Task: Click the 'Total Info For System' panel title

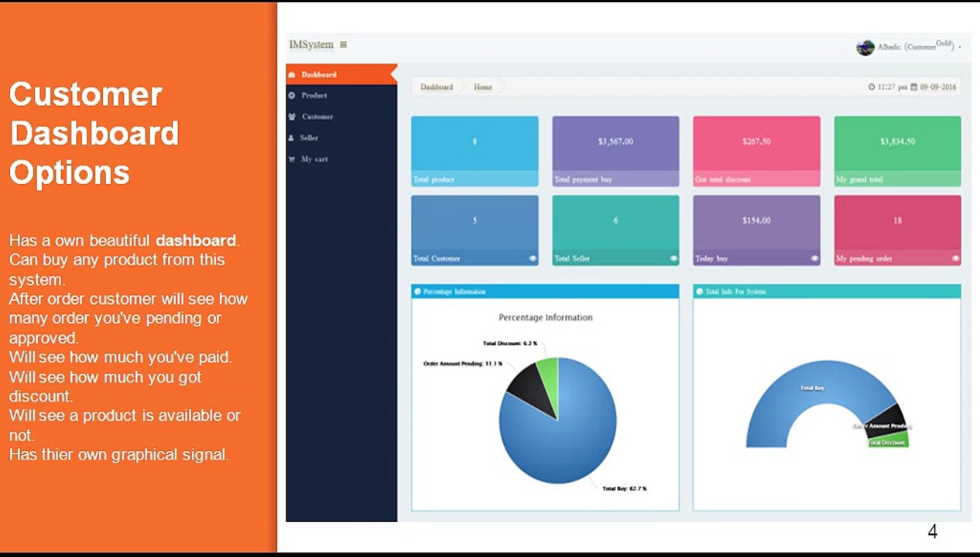Action: click(735, 292)
